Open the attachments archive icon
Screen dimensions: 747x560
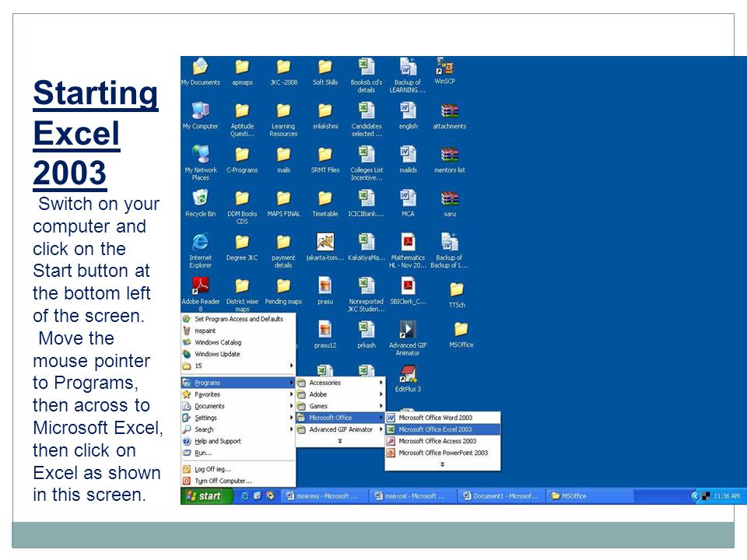(449, 115)
